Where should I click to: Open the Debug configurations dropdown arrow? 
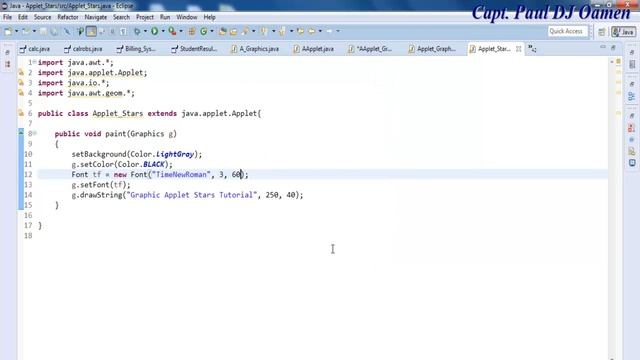pos(145,31)
